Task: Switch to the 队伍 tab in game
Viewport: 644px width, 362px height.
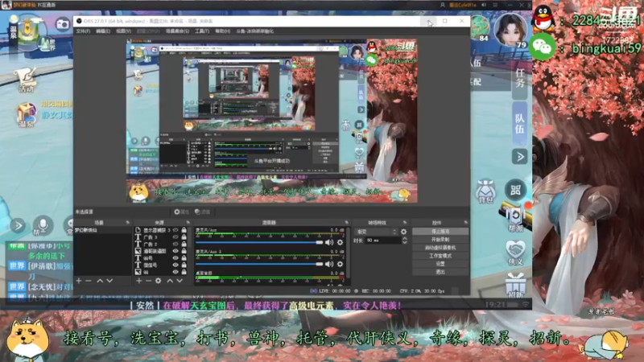Action: [519, 122]
